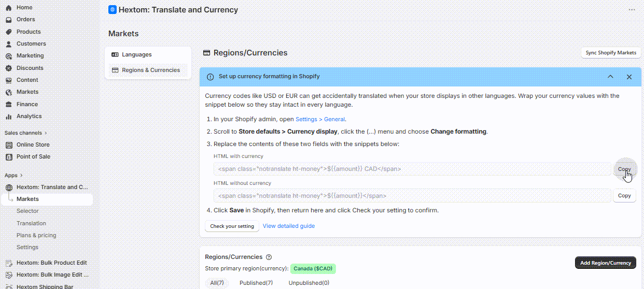The image size is (644, 289).
Task: Click the Marketing target icon
Action: click(9, 56)
